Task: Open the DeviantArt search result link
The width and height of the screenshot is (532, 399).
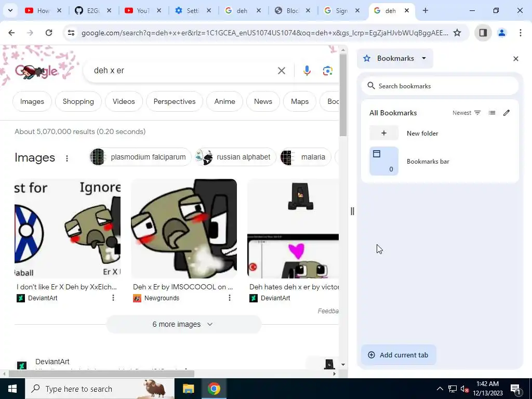Action: [52, 362]
